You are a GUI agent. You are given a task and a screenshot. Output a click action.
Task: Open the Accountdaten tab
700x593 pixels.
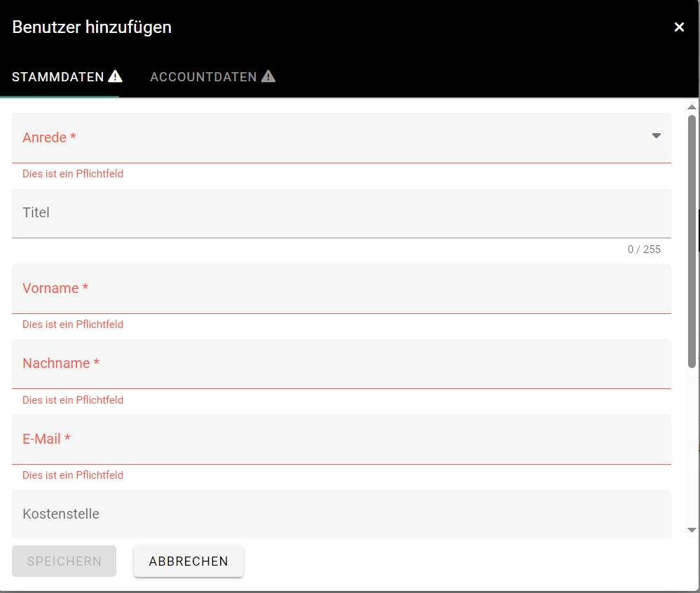tap(203, 77)
